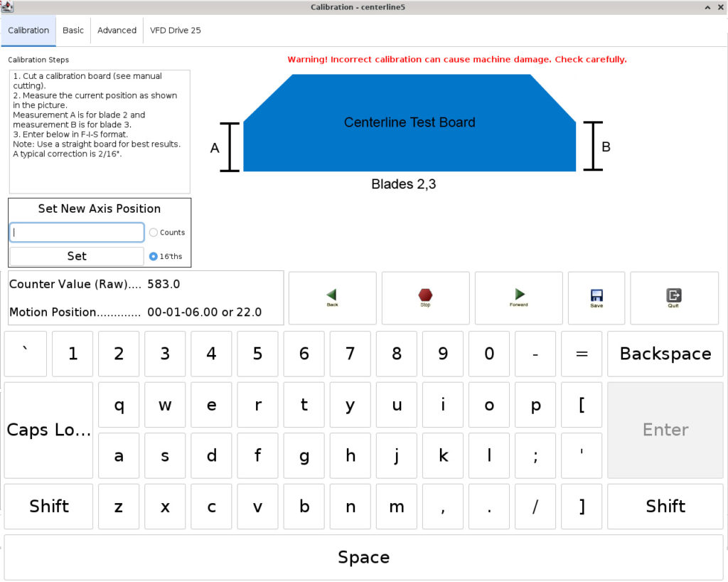Tap the letter t key
728x582 pixels.
tap(304, 405)
